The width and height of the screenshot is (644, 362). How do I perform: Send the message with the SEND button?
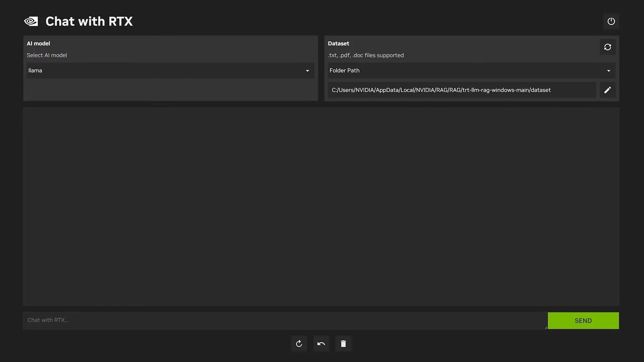tap(583, 320)
